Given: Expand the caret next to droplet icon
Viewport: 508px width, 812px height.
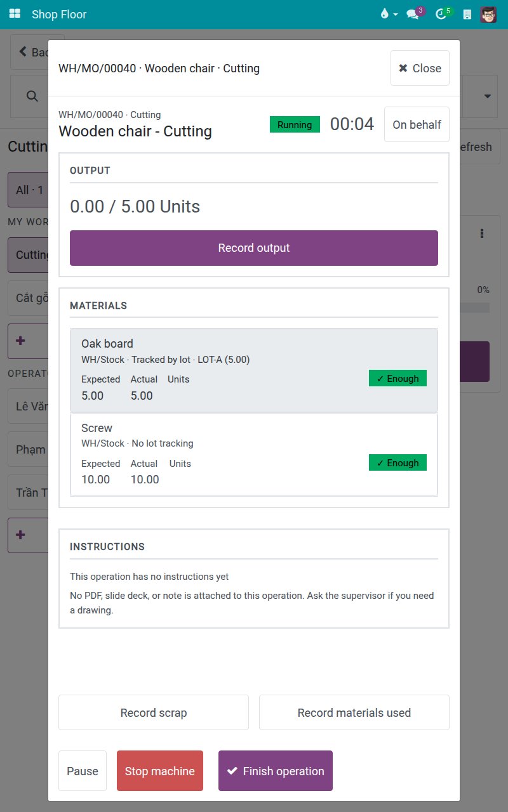Looking at the screenshot, I should pyautogui.click(x=396, y=14).
